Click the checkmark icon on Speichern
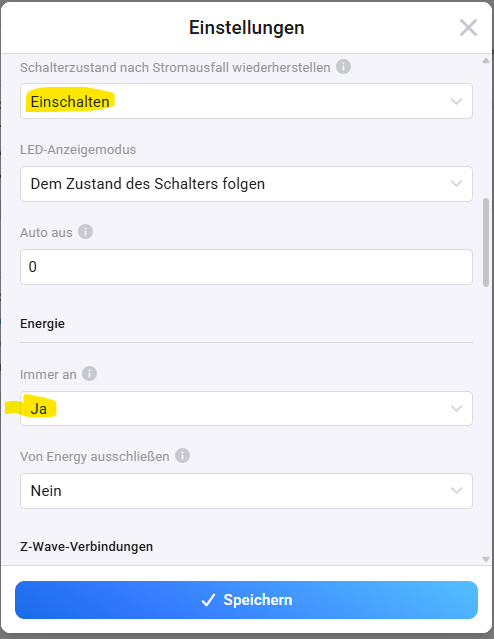 [208, 600]
